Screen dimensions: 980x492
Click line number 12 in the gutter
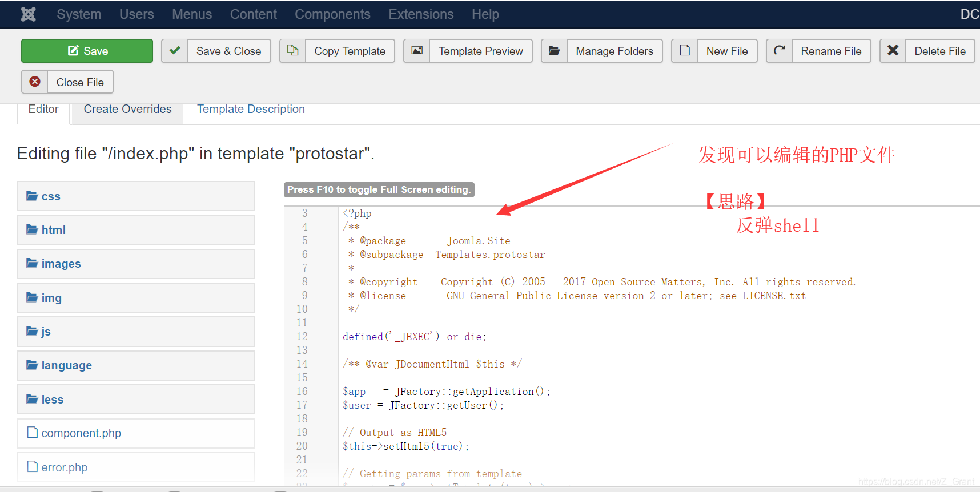click(302, 337)
